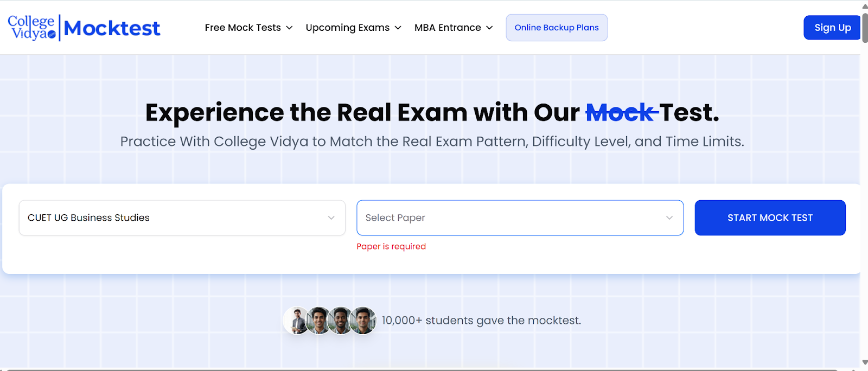868x371 pixels.
Task: Click the page vertical scrollbar thumb
Action: [865, 27]
